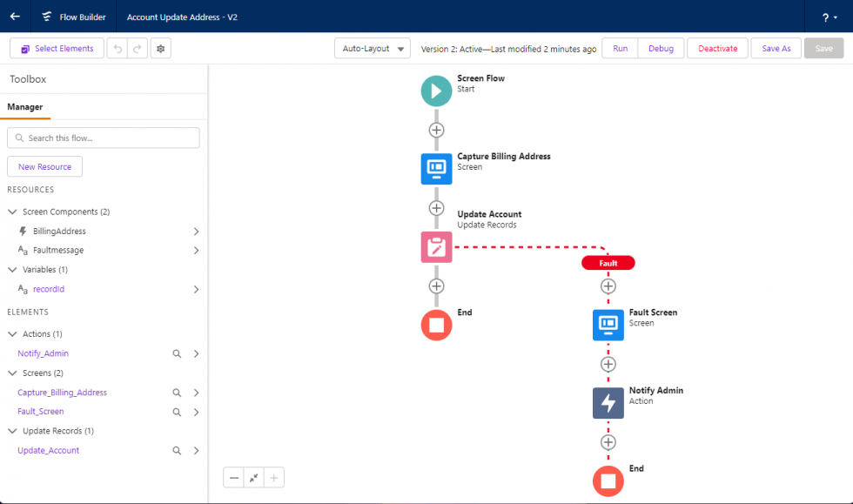Add element after Start node
Viewport: 853px width, 504px height.
(436, 130)
